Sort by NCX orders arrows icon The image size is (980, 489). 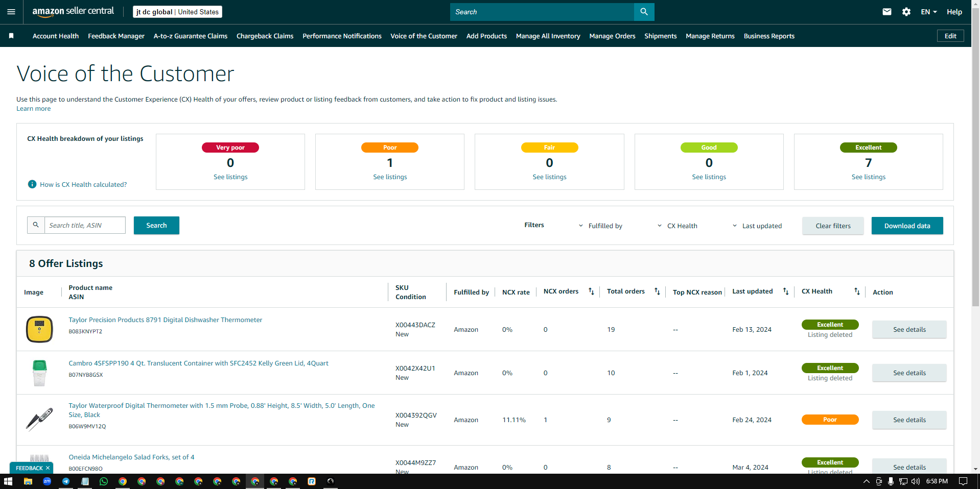591,291
